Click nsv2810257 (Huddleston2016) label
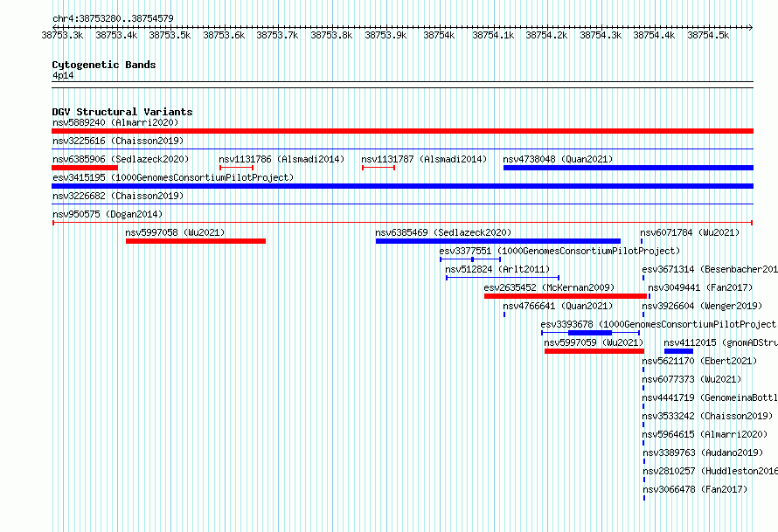Screen dimensions: 778x532 point(711,471)
